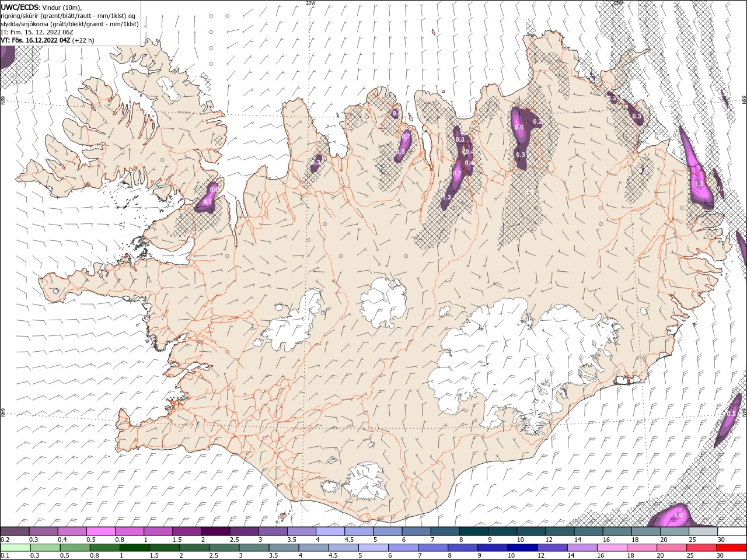Select the lower legend swatch between 0.3 and 0.5
The width and height of the screenshot is (747, 560).
coord(45,548)
